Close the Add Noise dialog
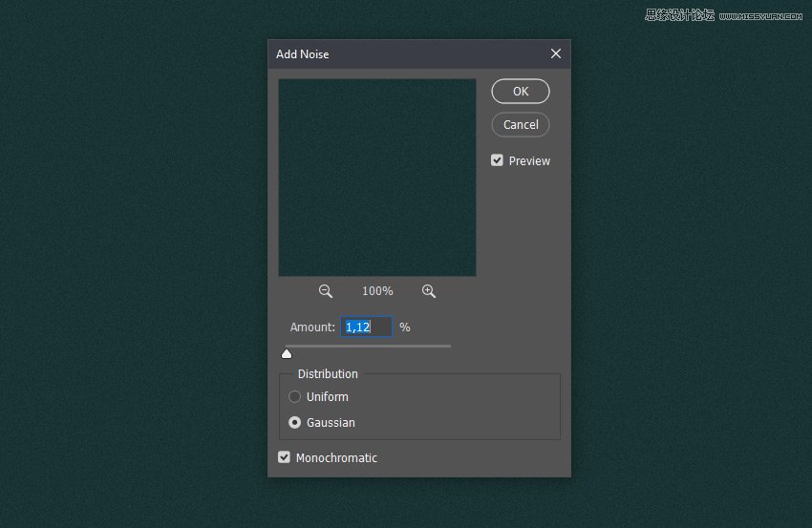Viewport: 812px width, 528px height. click(x=556, y=53)
